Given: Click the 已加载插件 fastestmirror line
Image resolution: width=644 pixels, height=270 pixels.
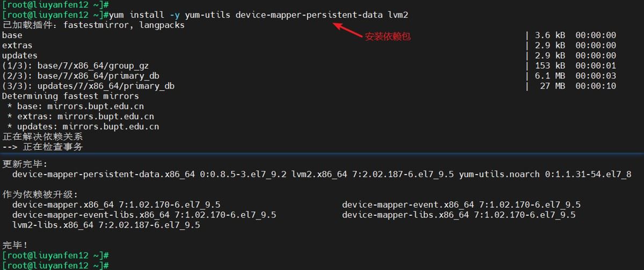Looking at the screenshot, I should coord(93,25).
